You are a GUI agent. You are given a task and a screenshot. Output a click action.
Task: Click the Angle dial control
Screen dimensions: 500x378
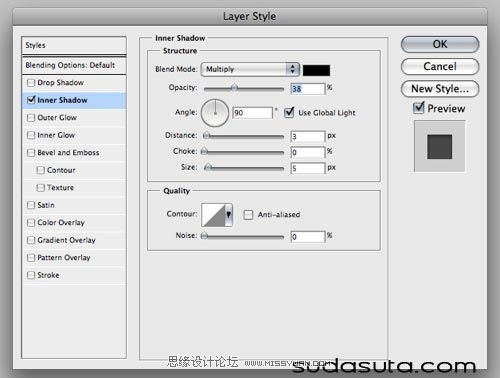pos(215,113)
